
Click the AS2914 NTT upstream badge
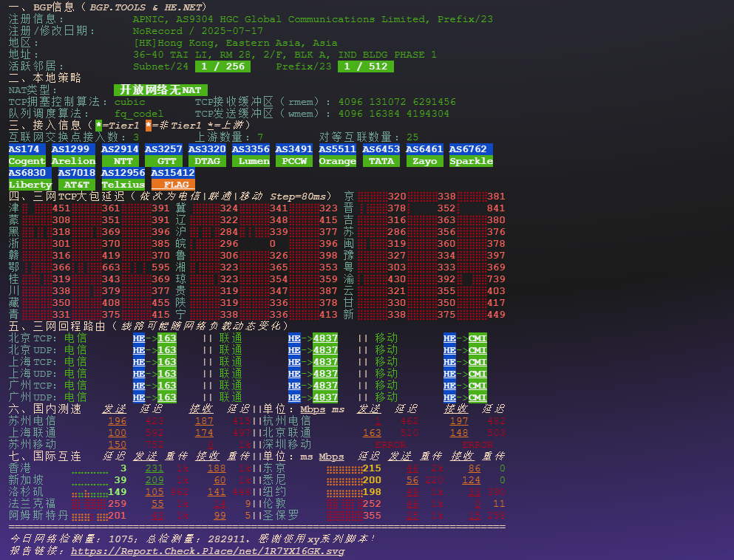point(120,155)
